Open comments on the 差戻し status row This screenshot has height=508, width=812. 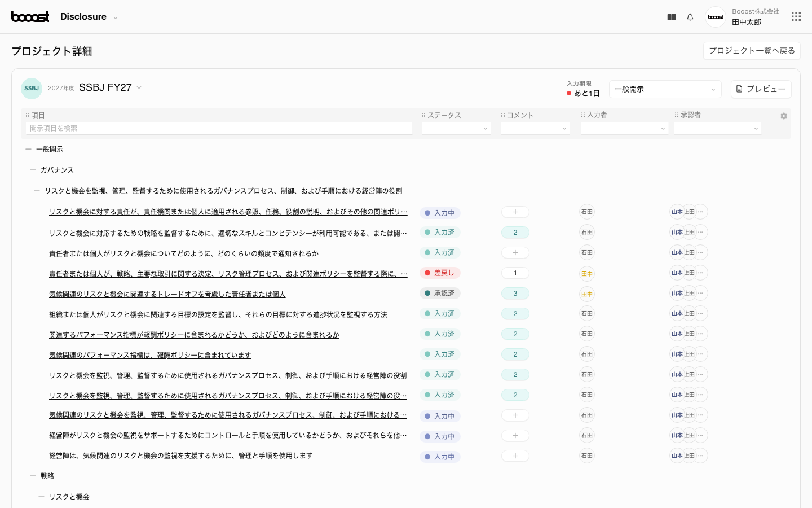tap(515, 273)
